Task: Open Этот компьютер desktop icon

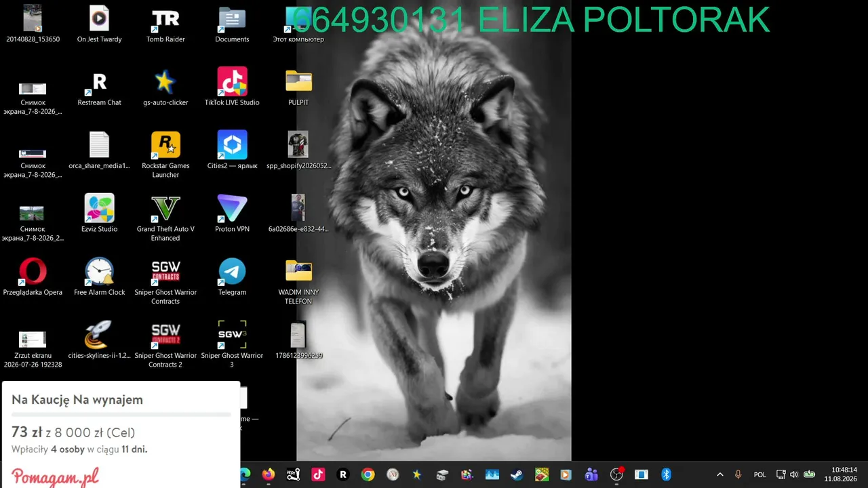Action: tap(298, 25)
